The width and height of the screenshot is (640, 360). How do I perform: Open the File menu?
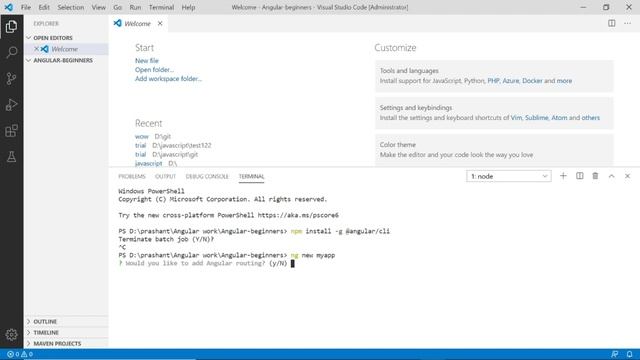click(x=26, y=7)
